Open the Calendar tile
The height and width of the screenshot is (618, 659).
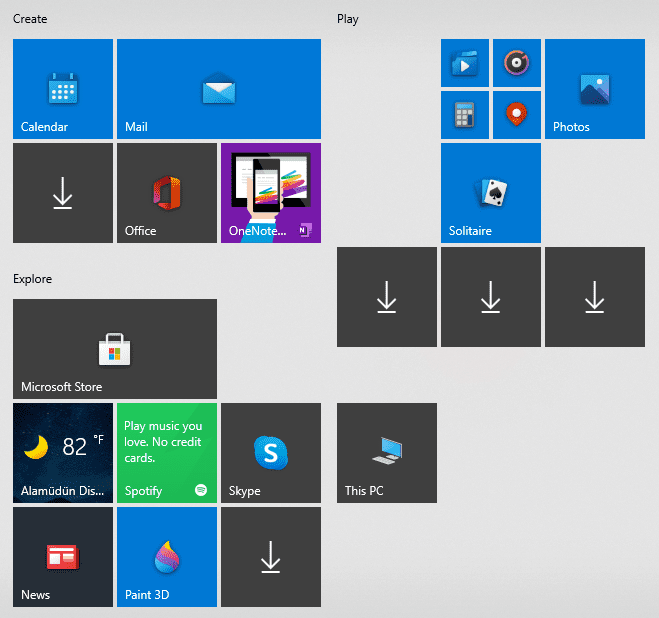(63, 89)
